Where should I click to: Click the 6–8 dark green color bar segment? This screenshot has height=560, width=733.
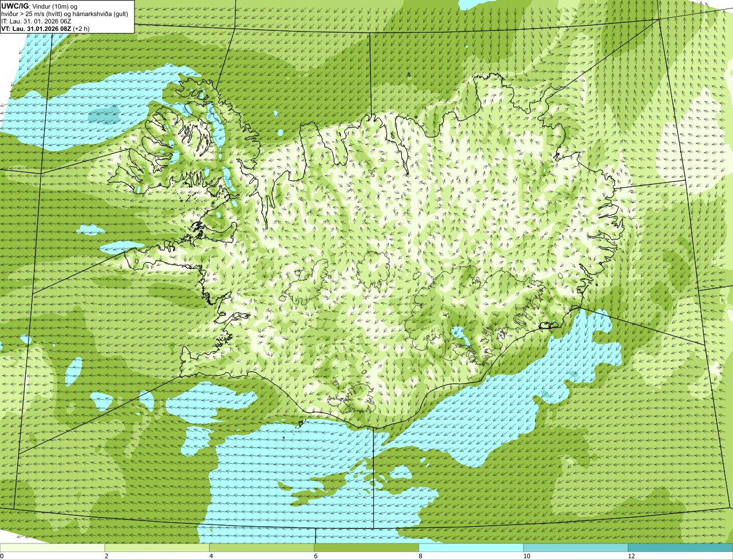(x=367, y=547)
